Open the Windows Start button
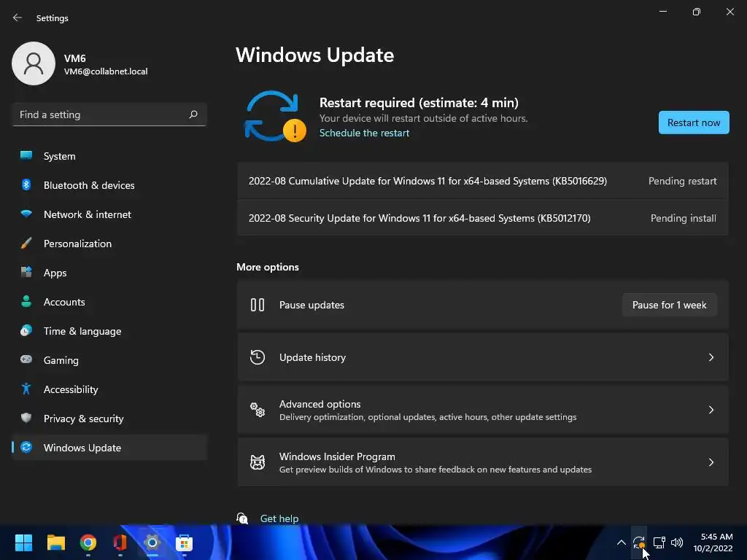747x560 pixels. tap(23, 542)
